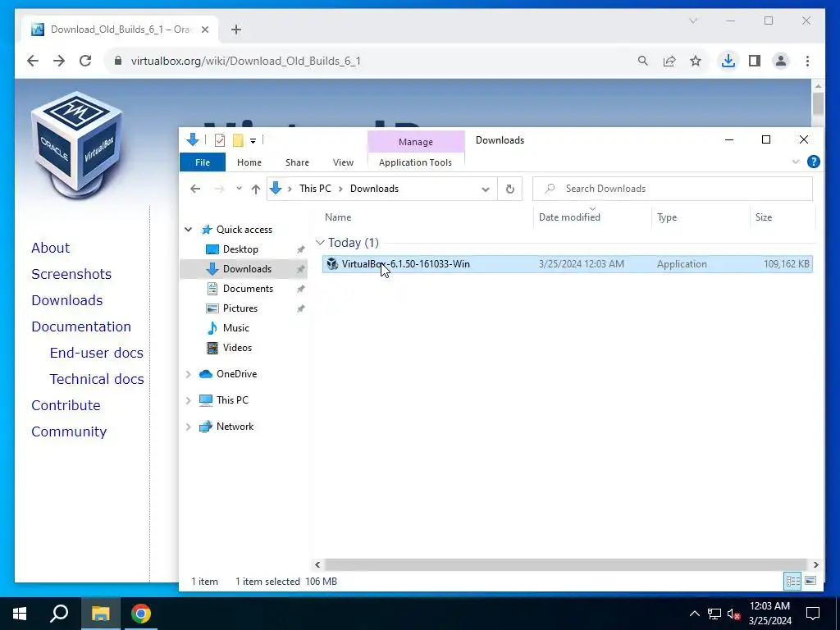The height and width of the screenshot is (630, 840).
Task: Open address bar previous locations dropdown
Action: 486,189
